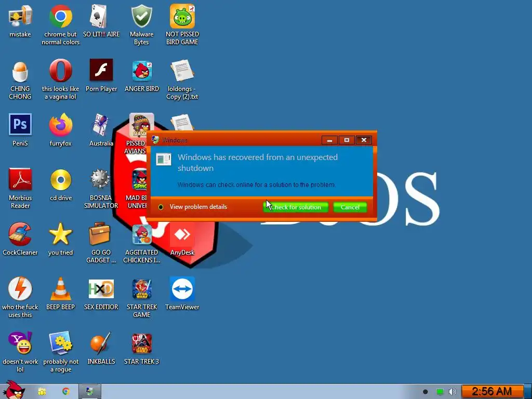532x399 pixels.
Task: Open 'probably not a rogue' gears icon
Action: (60, 343)
